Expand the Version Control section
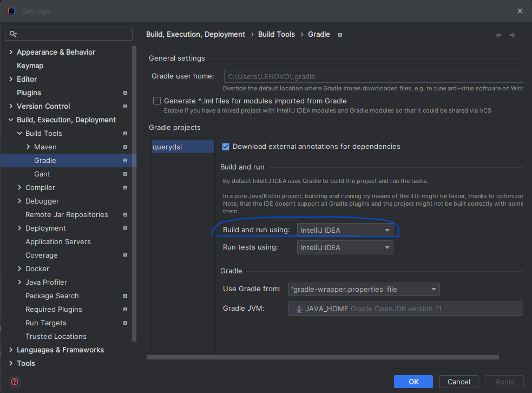532x393 pixels. (11, 106)
